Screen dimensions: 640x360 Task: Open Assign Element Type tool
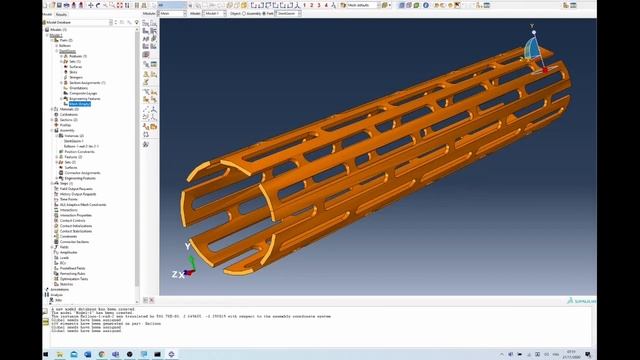coord(153,39)
